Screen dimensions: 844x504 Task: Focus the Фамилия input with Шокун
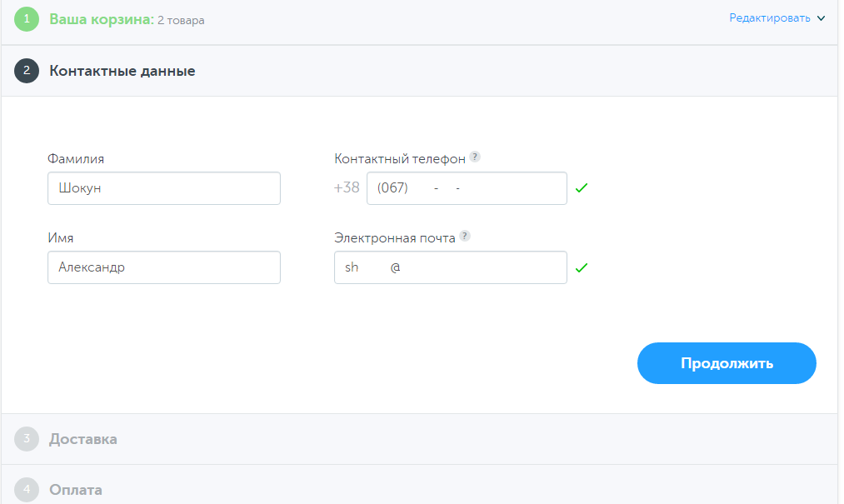[164, 188]
